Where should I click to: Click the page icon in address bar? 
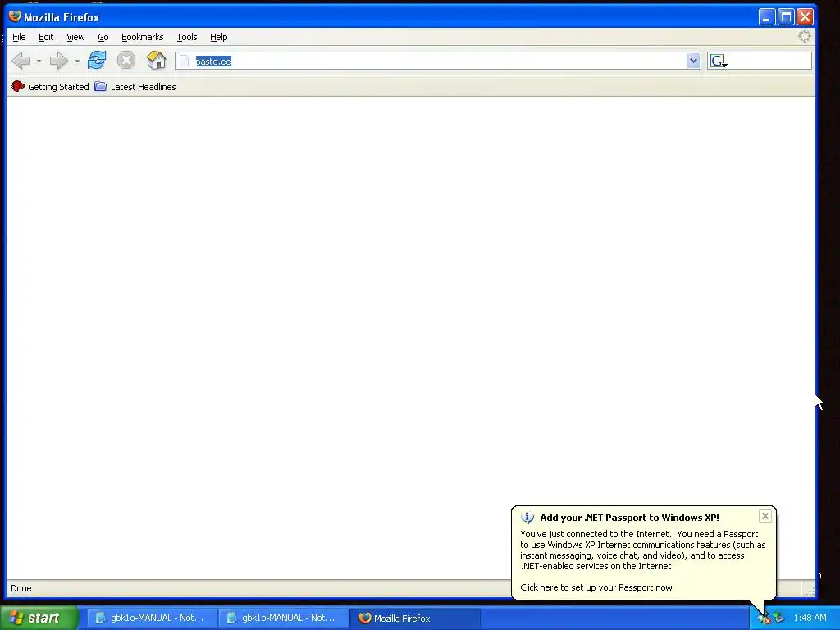(x=185, y=61)
